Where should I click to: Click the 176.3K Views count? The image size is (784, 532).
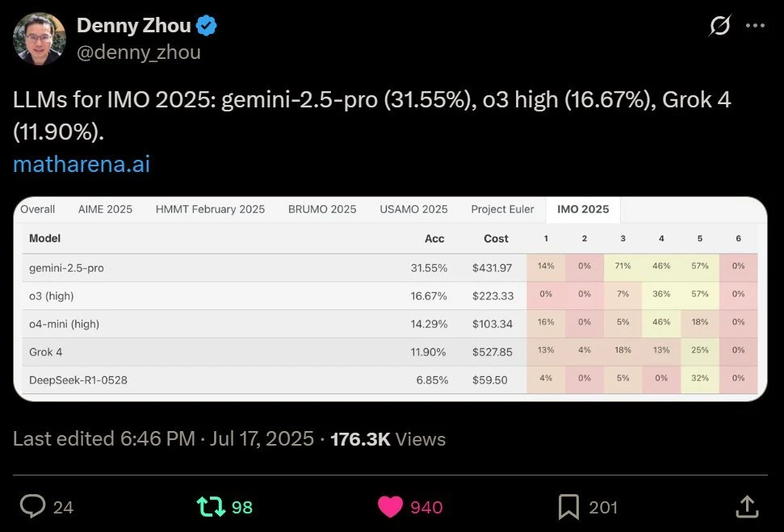pyautogui.click(x=388, y=439)
